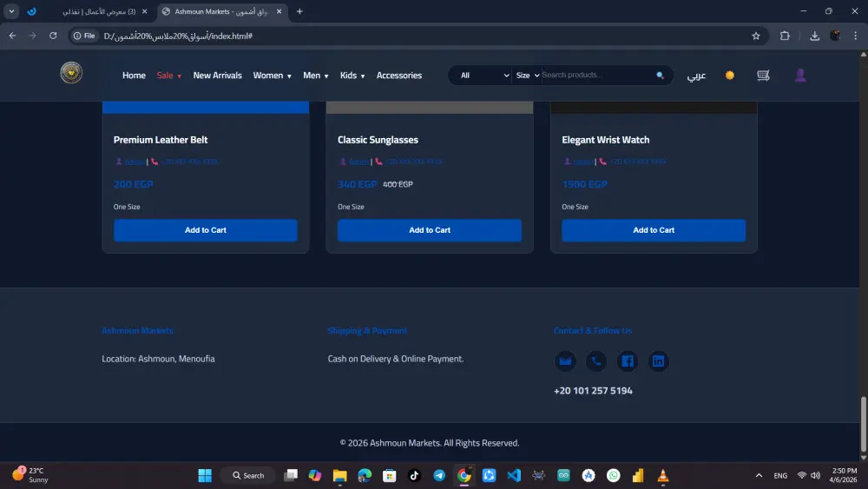868x489 pixels.
Task: Click the search magnifier icon
Action: point(660,76)
